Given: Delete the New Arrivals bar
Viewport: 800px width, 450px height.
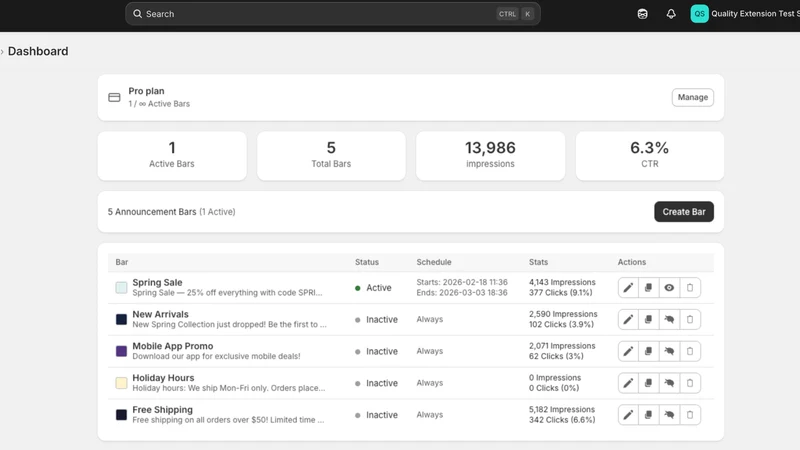Looking at the screenshot, I should 690,319.
